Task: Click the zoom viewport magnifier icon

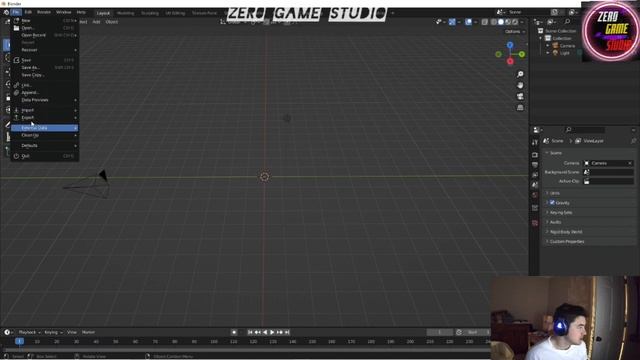Action: [x=520, y=74]
